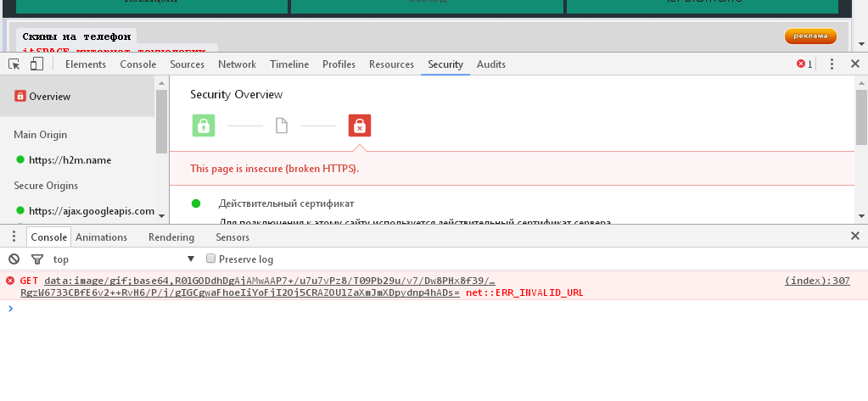The image size is (868, 401).
Task: Open the upper Console tab in DevTools
Action: coord(137,64)
